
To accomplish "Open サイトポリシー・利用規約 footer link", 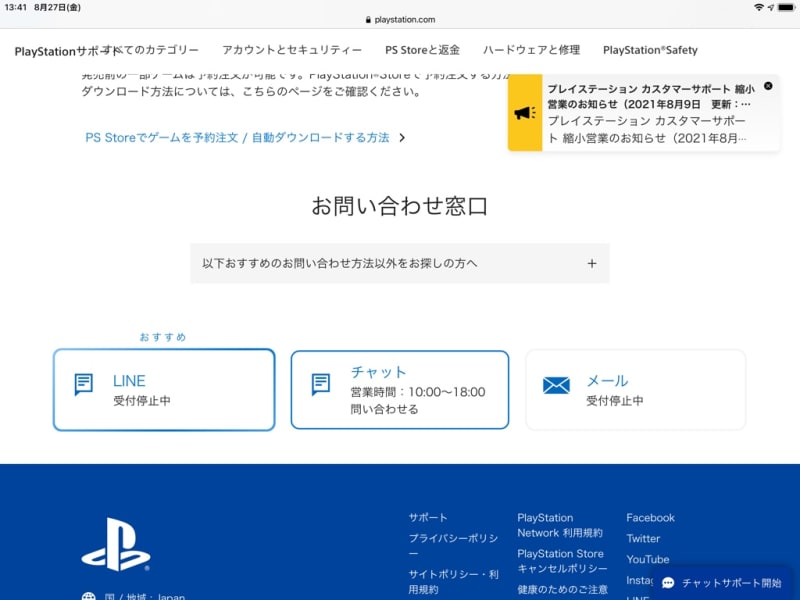I will click(x=453, y=582).
